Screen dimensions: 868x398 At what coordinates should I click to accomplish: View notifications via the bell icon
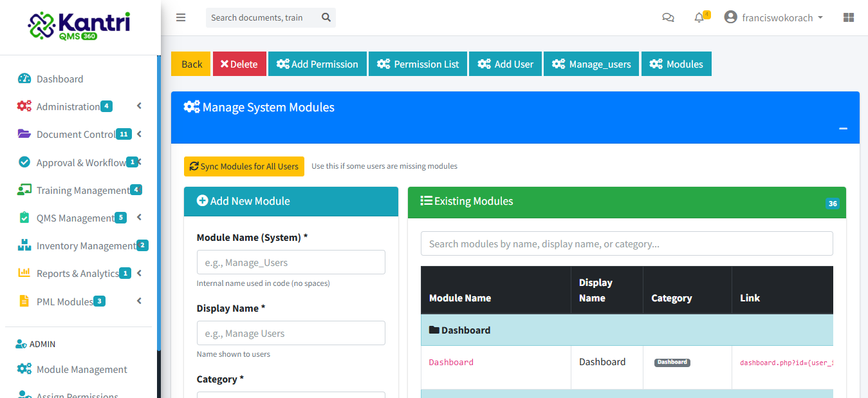pyautogui.click(x=699, y=17)
